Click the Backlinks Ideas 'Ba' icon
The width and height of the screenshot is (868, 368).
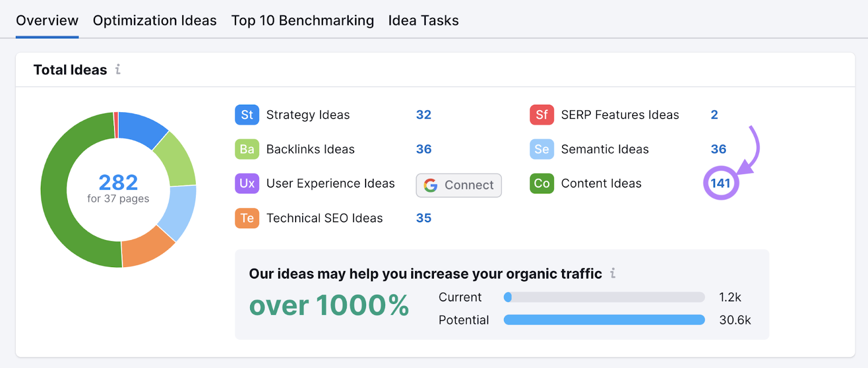(247, 149)
